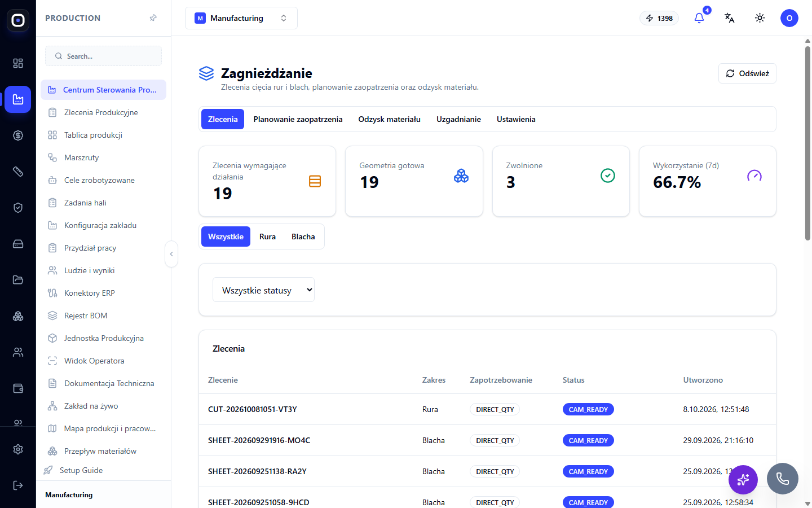Click the Odśwież refresh button
This screenshot has width=812, height=508.
click(747, 73)
